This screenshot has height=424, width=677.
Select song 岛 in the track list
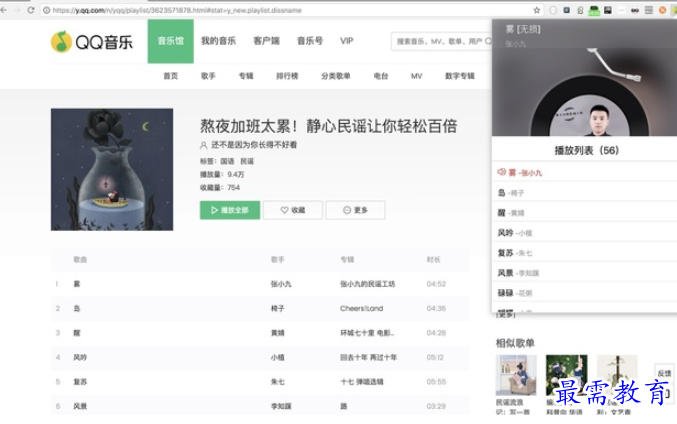click(x=77, y=309)
